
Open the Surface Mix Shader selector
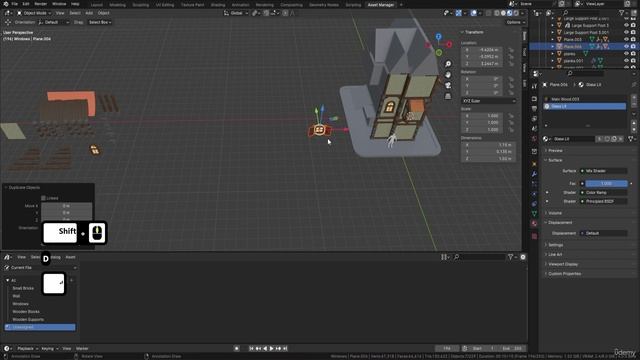tap(604, 171)
